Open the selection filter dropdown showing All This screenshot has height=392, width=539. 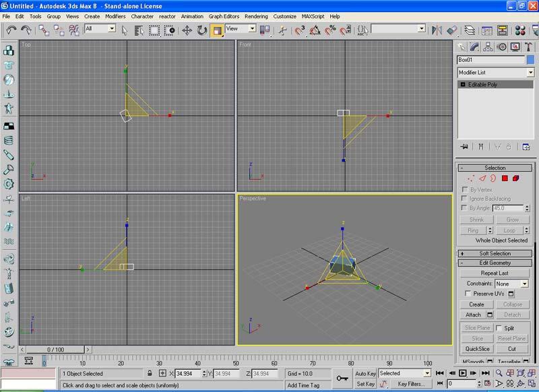tap(112, 28)
